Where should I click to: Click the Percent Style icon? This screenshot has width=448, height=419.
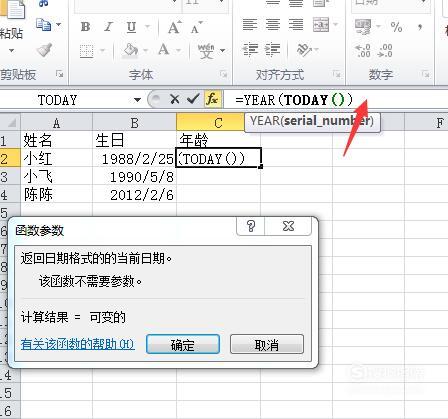[x=396, y=27]
